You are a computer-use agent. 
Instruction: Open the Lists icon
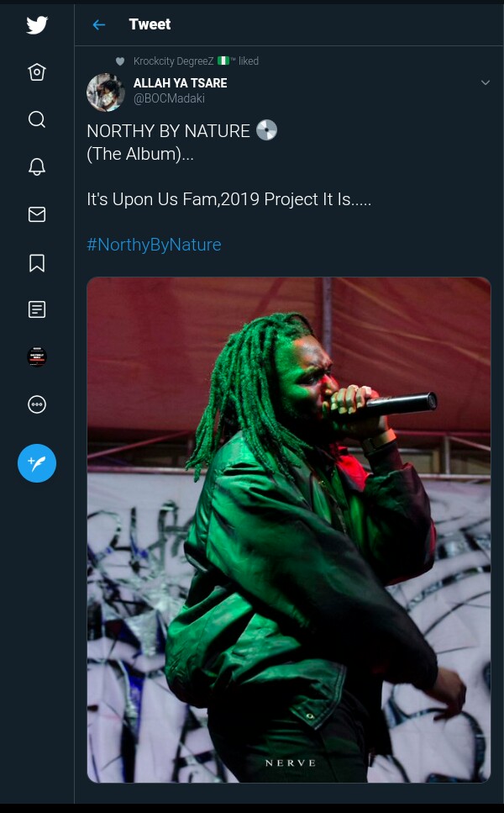[37, 309]
